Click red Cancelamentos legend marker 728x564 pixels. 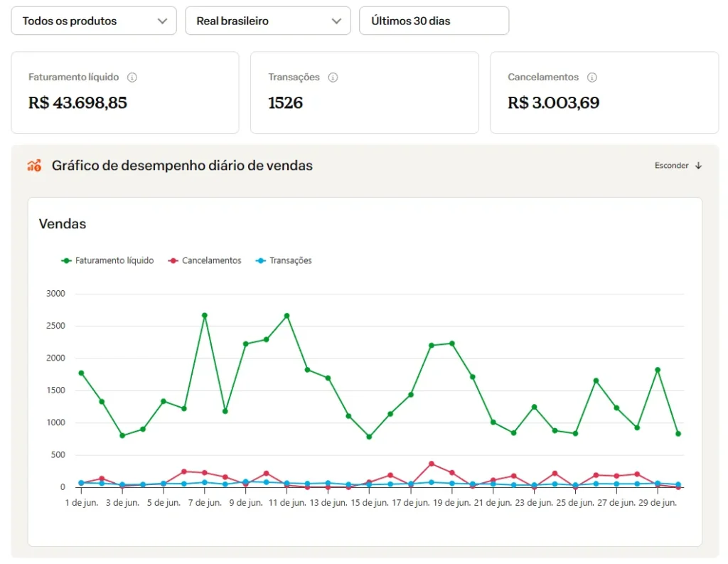(173, 261)
